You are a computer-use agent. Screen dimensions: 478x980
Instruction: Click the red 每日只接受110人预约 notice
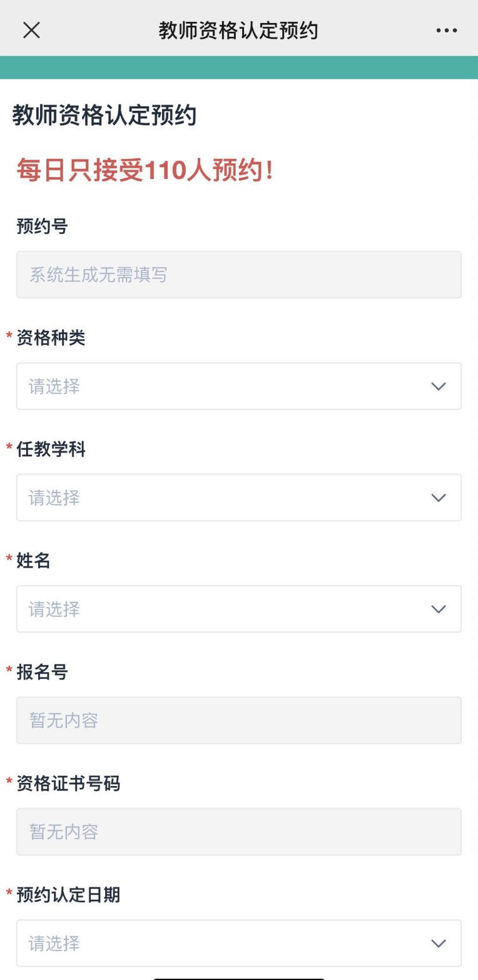pyautogui.click(x=145, y=171)
